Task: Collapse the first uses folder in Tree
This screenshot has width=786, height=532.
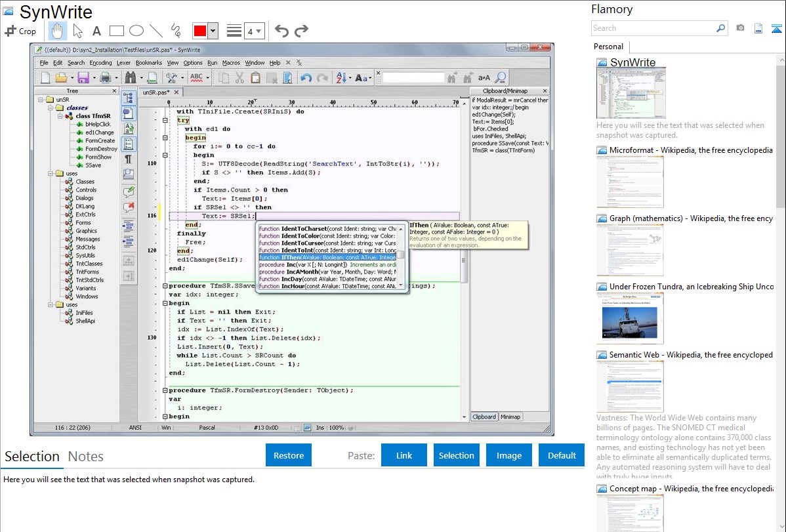Action: click(50, 173)
